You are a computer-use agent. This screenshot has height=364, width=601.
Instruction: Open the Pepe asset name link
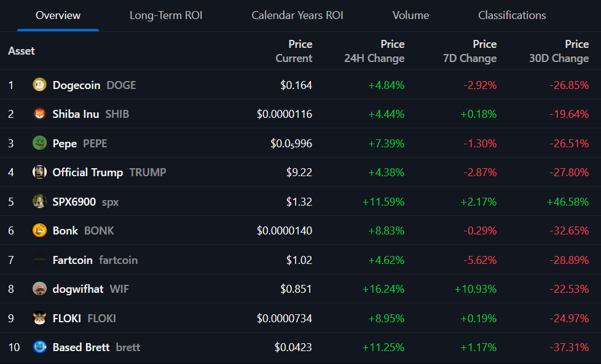pos(65,144)
